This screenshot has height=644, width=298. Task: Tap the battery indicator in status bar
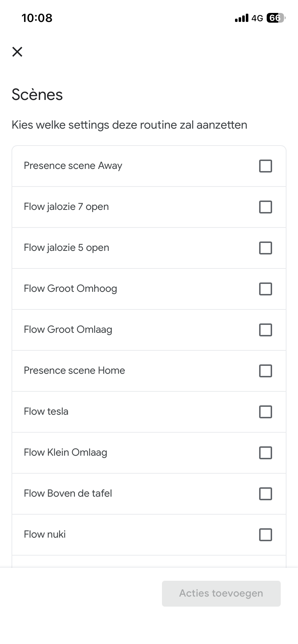[x=275, y=18]
